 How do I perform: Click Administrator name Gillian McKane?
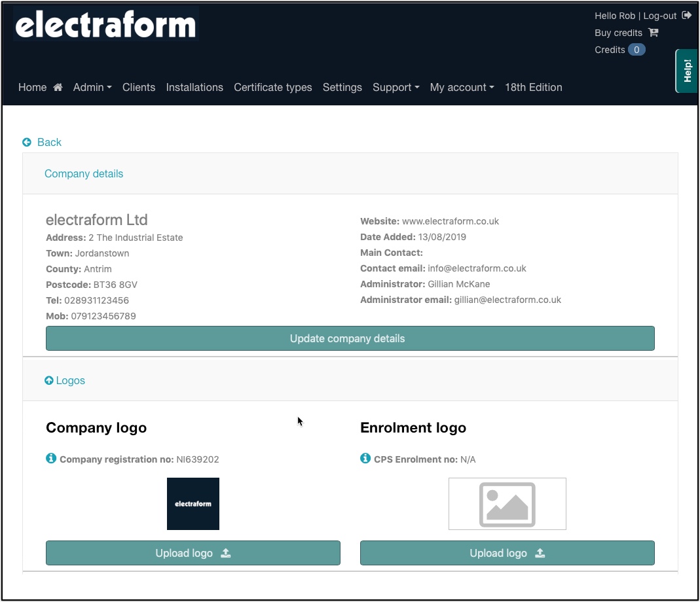[459, 284]
